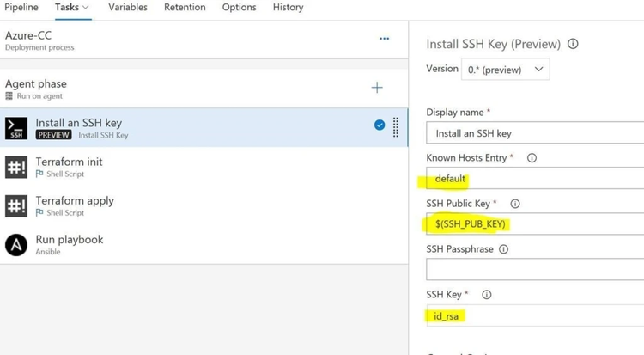Open the Pipeline tab
Image resolution: width=644 pixels, height=355 pixels.
pyautogui.click(x=21, y=8)
